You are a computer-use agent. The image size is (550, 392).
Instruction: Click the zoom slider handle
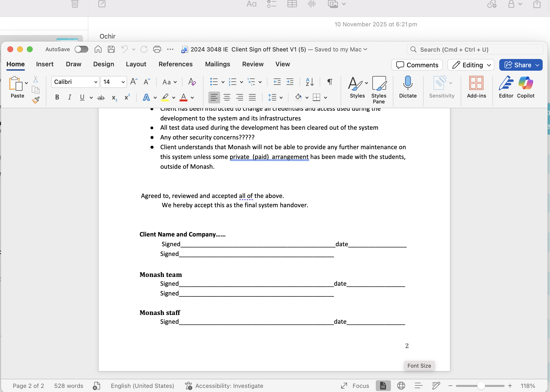[x=481, y=386]
